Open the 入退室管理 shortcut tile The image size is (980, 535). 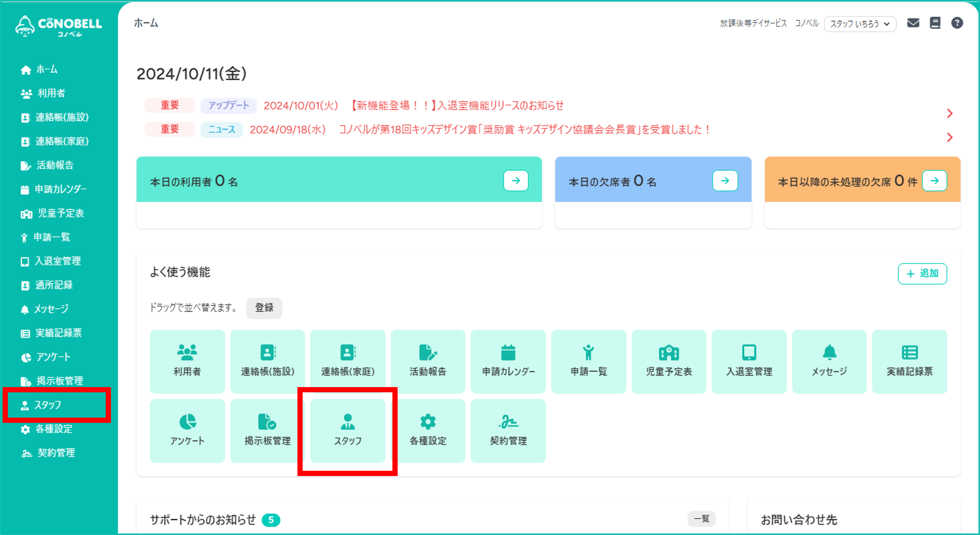749,362
